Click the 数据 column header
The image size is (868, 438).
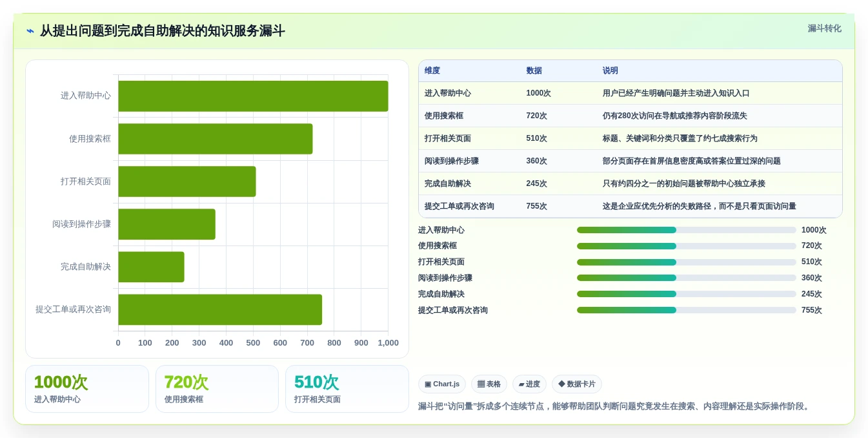click(534, 71)
